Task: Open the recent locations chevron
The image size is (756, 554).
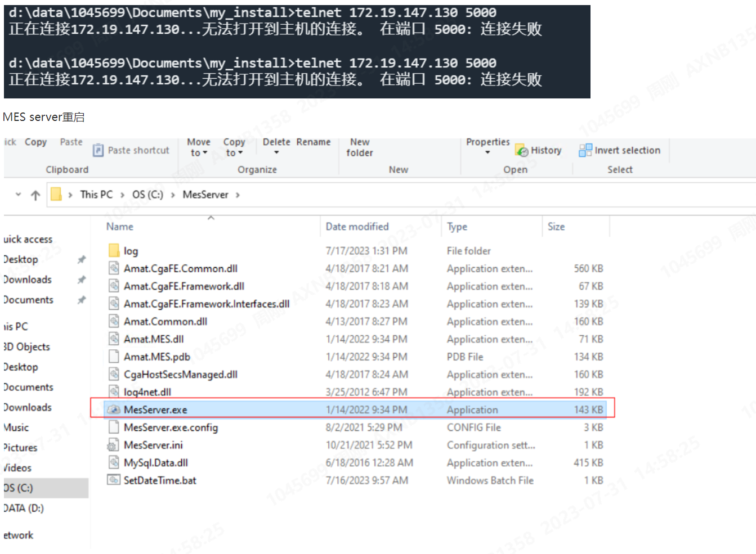Action: [19, 195]
